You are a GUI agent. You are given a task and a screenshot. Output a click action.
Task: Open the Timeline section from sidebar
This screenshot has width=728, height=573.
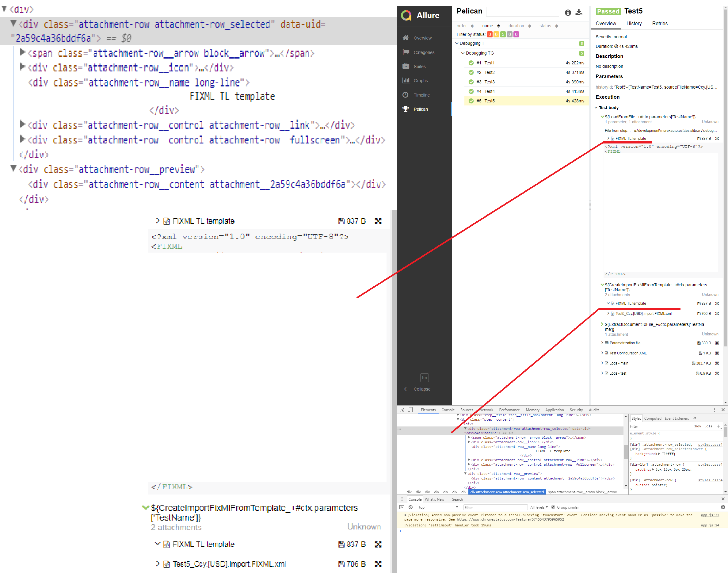coord(406,95)
